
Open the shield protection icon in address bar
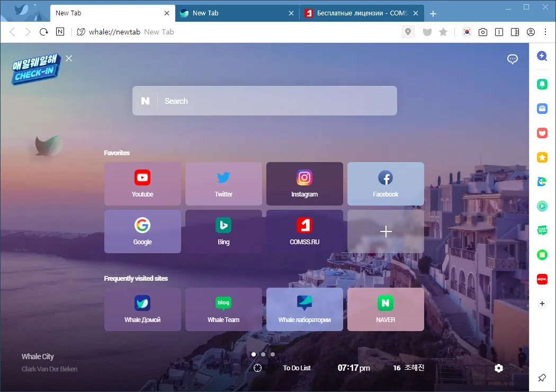427,32
